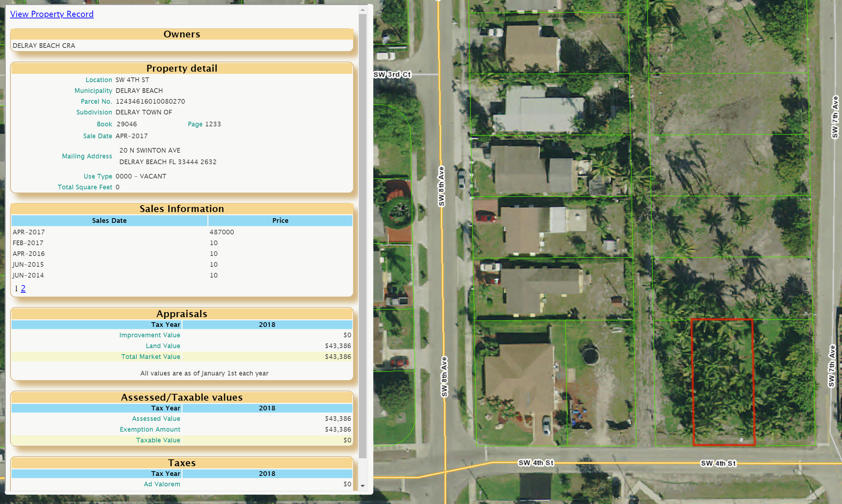Select the red-outlined parcel on the map

[x=722, y=382]
